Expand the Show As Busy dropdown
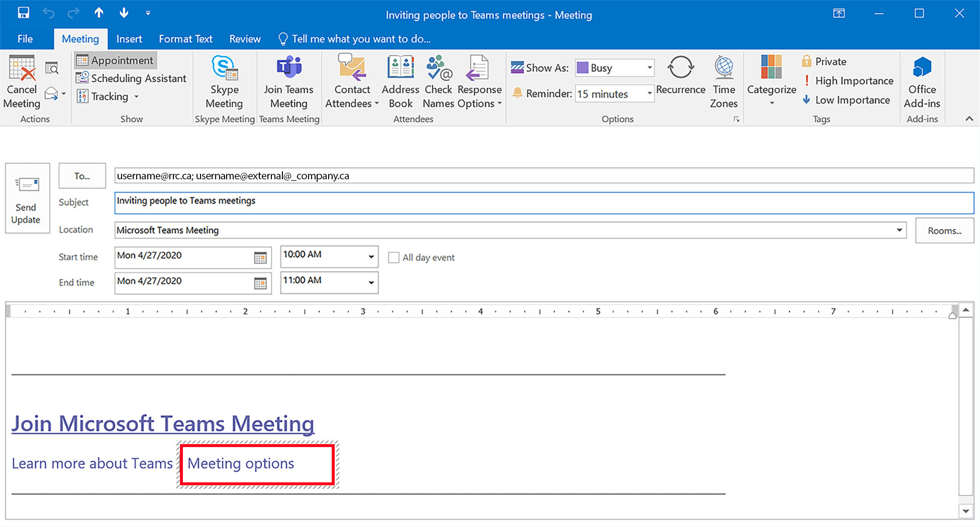This screenshot has height=527, width=980. click(x=649, y=68)
